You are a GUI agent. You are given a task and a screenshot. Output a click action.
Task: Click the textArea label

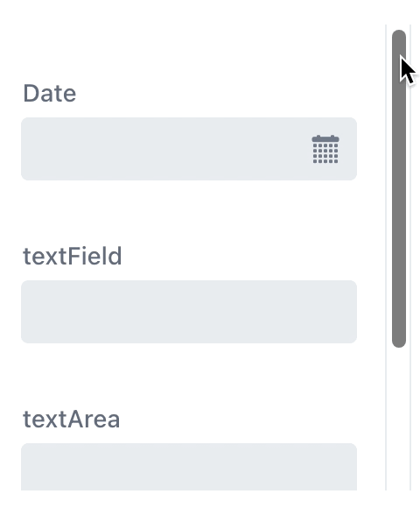(x=71, y=419)
